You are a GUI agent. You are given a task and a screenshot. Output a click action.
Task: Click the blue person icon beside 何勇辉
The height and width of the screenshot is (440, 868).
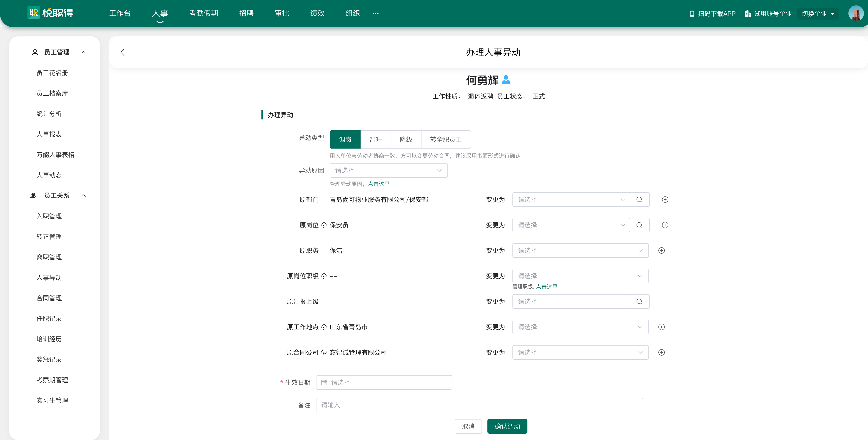click(506, 80)
